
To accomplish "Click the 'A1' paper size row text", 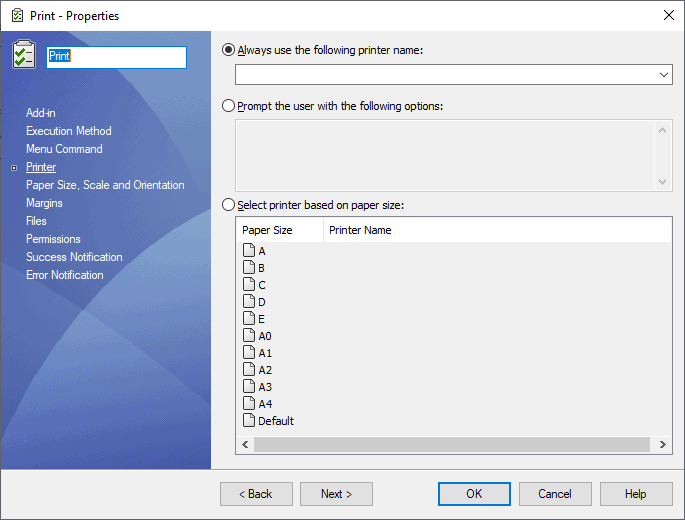I will pos(265,353).
